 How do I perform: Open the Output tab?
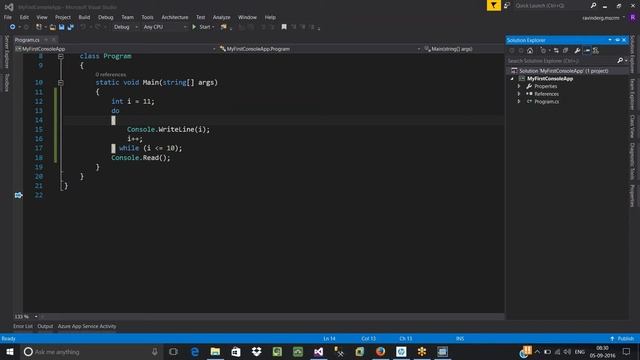[x=45, y=327]
